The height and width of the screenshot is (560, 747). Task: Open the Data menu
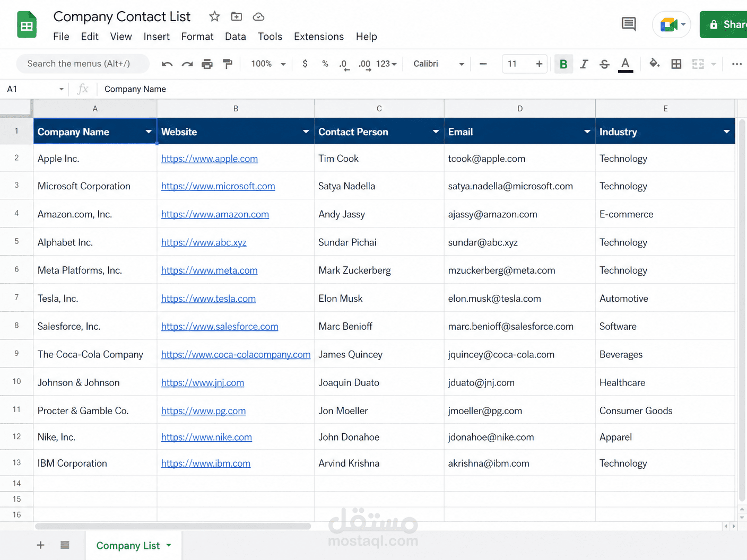coord(236,37)
